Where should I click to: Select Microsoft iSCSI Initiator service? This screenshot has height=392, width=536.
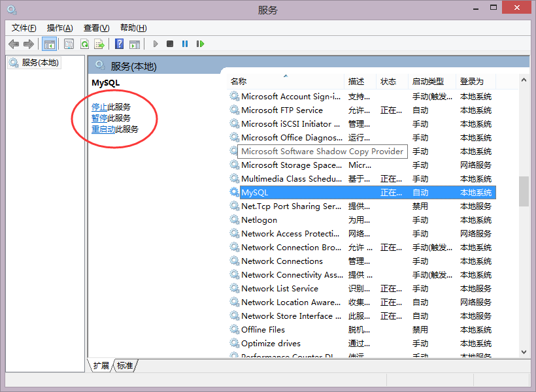coord(361,123)
